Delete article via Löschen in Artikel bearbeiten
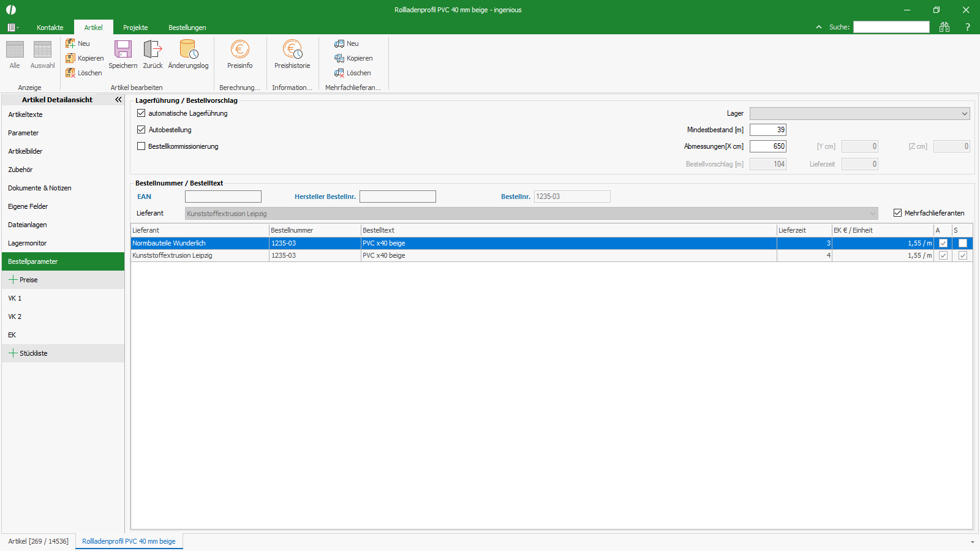Image resolution: width=980 pixels, height=551 pixels. click(84, 73)
